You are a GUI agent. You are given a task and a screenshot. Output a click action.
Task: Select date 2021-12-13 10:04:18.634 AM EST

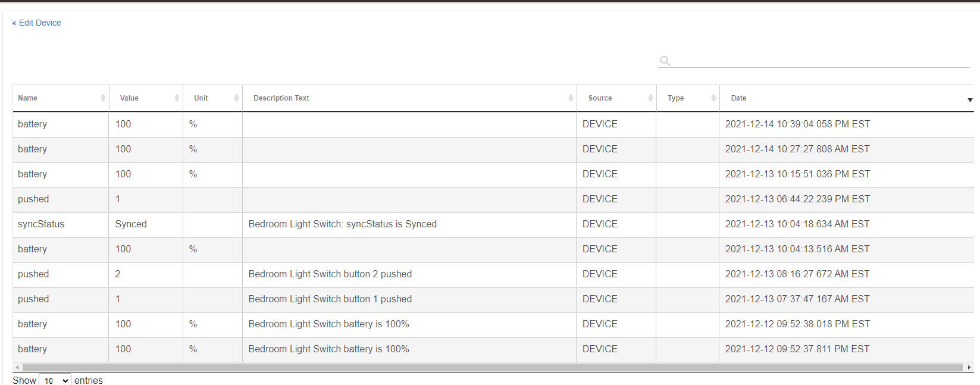(797, 224)
